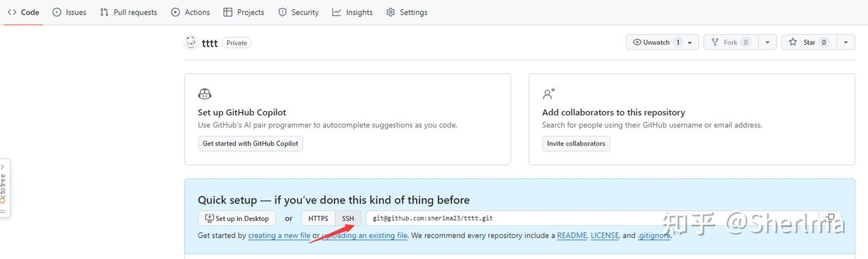Copy the repository URL to clipboard
Image resolution: width=868 pixels, height=259 pixels.
coord(830,218)
